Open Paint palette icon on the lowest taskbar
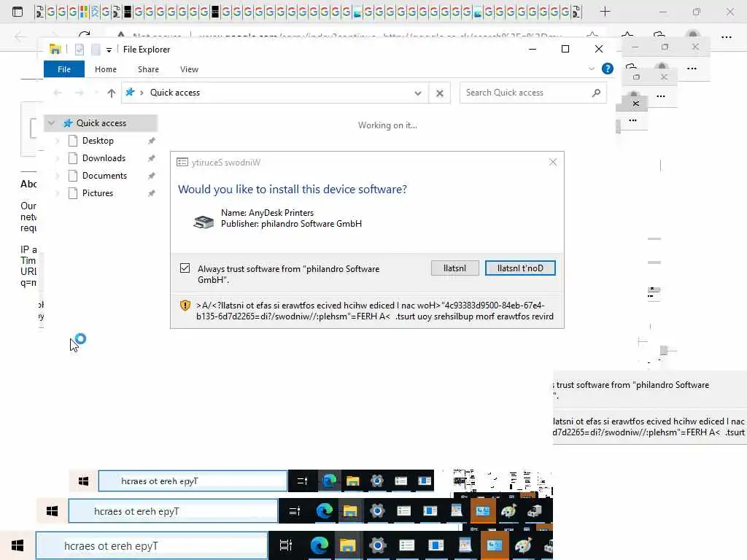 click(x=523, y=545)
